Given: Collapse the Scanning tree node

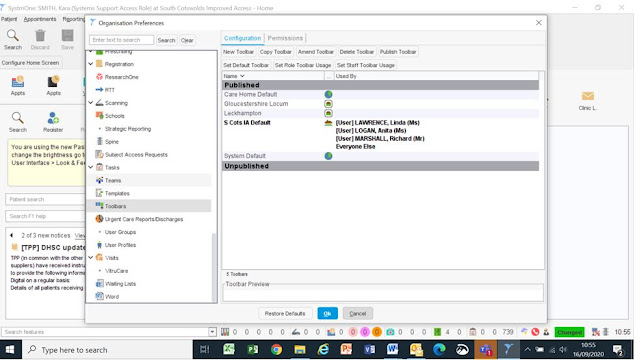Looking at the screenshot, I should point(91,103).
